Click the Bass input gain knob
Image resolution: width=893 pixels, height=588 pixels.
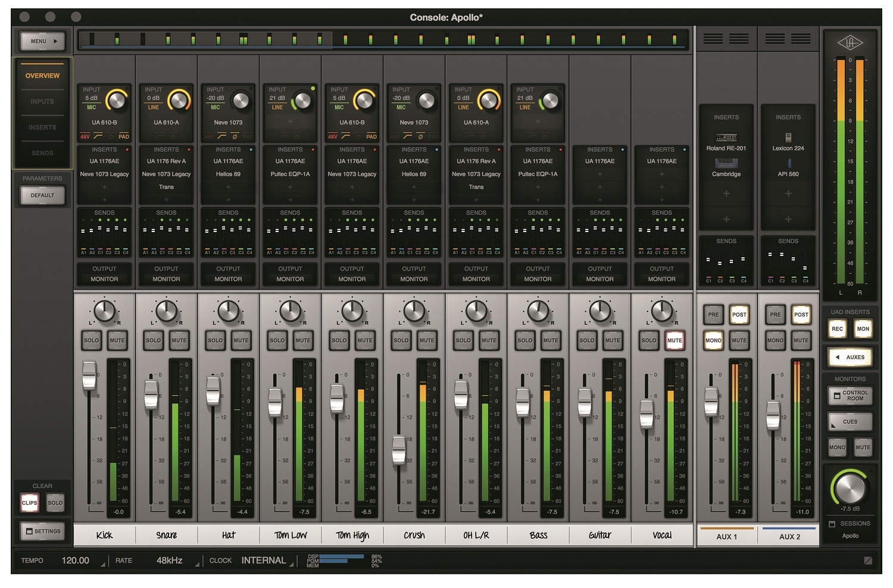pos(550,101)
